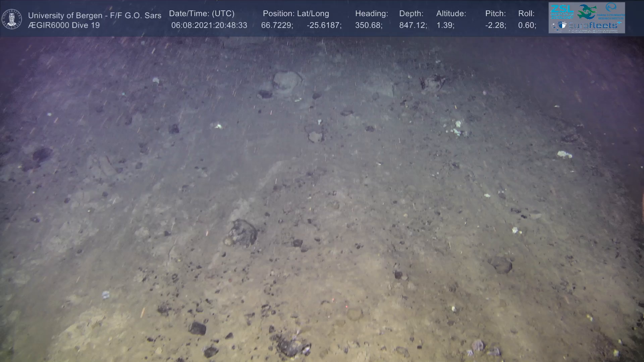Click the Date/Time (UTC) label
Screen dimensions: 644x362
click(202, 14)
